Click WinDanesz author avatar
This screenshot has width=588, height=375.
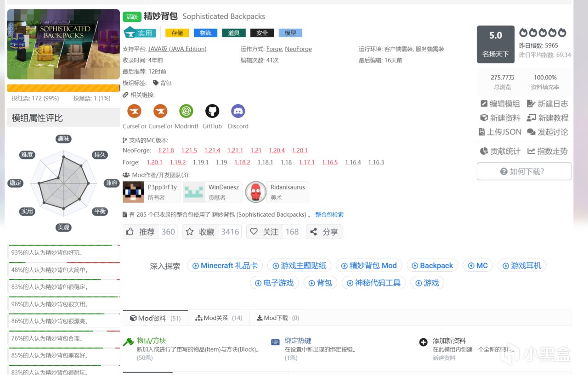tap(194, 192)
